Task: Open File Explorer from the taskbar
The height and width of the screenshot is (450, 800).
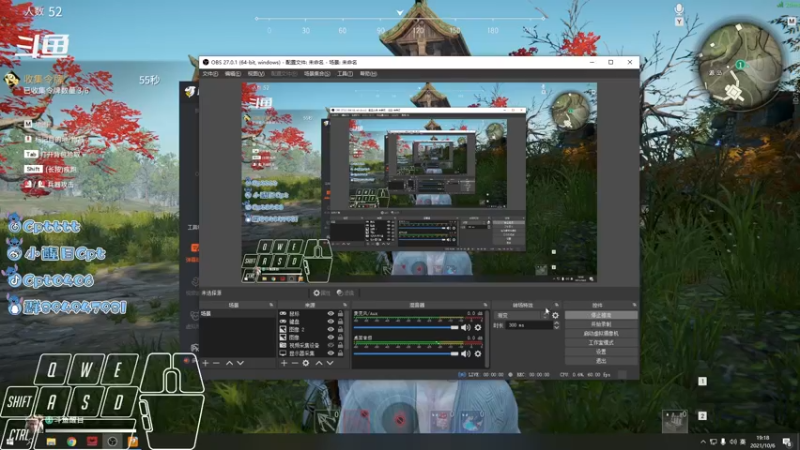Action: point(51,441)
